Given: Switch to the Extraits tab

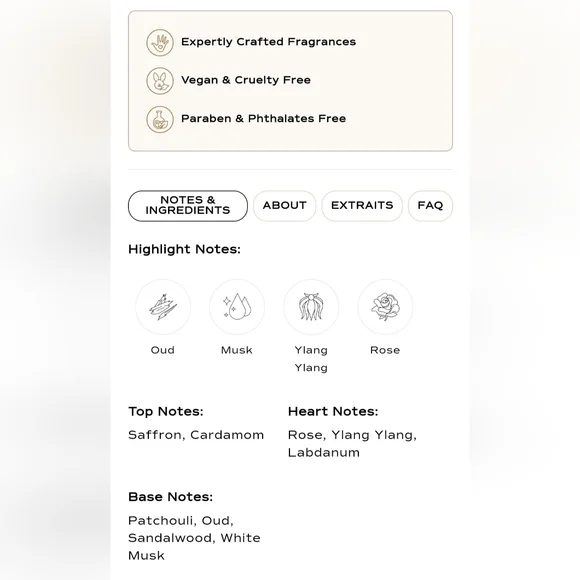Looking at the screenshot, I should tap(362, 206).
